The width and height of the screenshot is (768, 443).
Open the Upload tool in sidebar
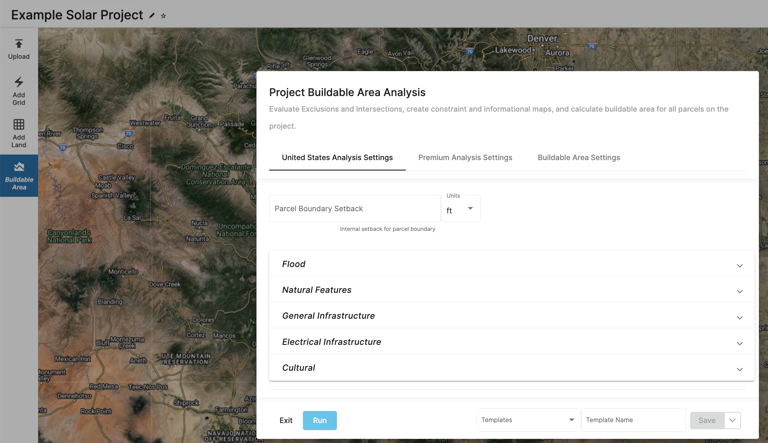coord(19,49)
